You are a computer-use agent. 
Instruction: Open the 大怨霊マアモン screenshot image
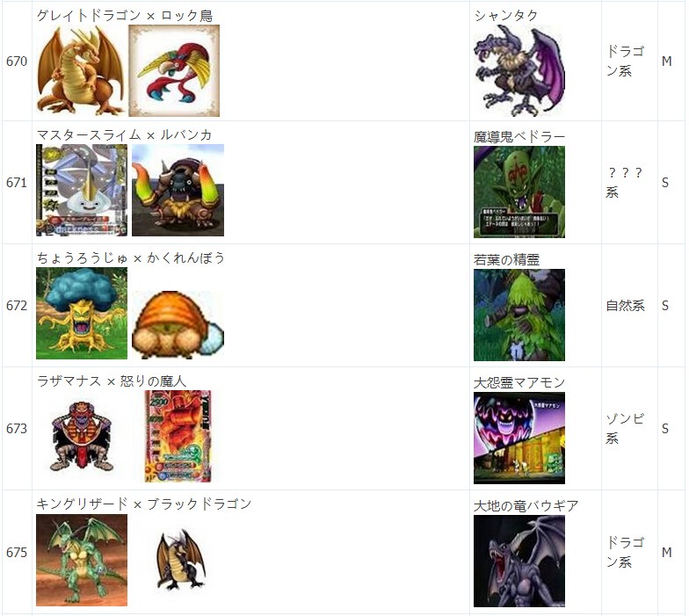tap(519, 438)
